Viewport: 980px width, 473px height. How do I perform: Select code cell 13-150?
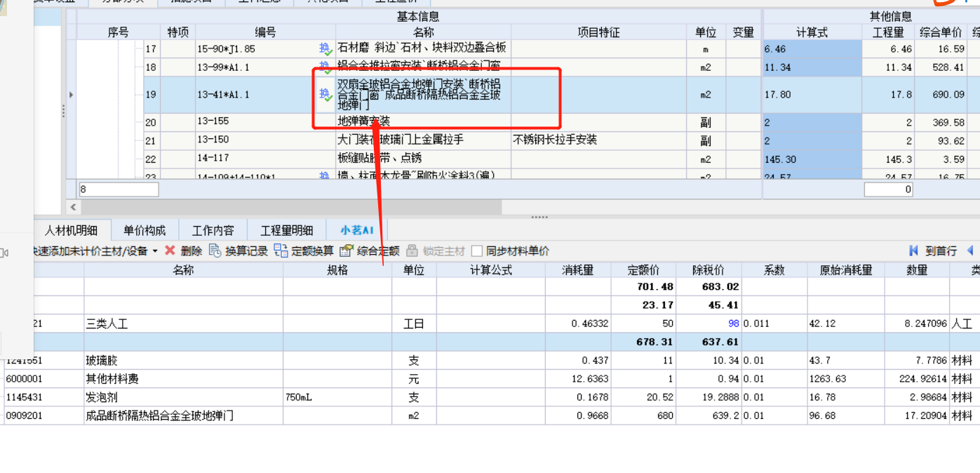(x=265, y=140)
